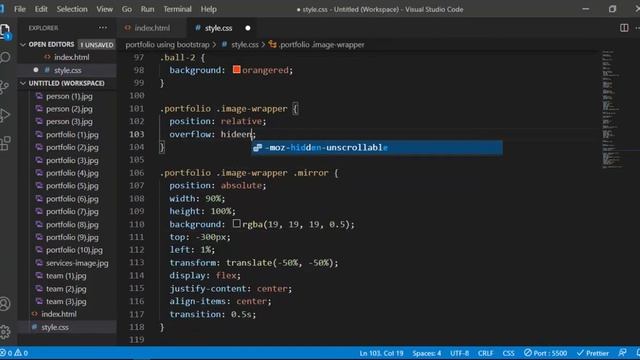Open portfolio (7).jpg in the explorer
640x360 pixels.
[67, 211]
